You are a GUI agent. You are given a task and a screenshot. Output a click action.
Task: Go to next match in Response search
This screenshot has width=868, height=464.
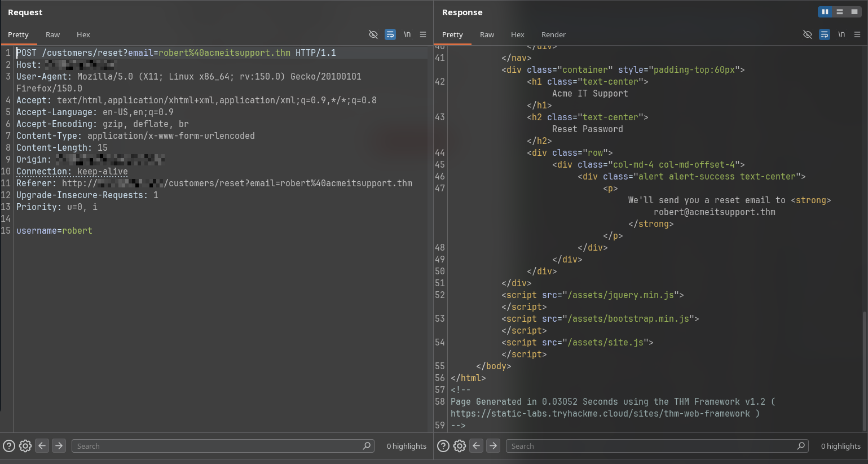coord(493,446)
